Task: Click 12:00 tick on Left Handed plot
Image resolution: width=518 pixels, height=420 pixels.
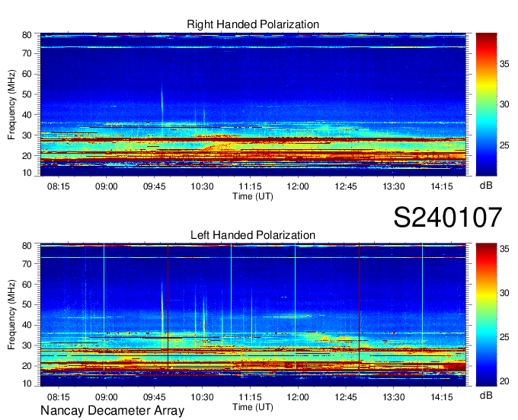Action: 298,396
